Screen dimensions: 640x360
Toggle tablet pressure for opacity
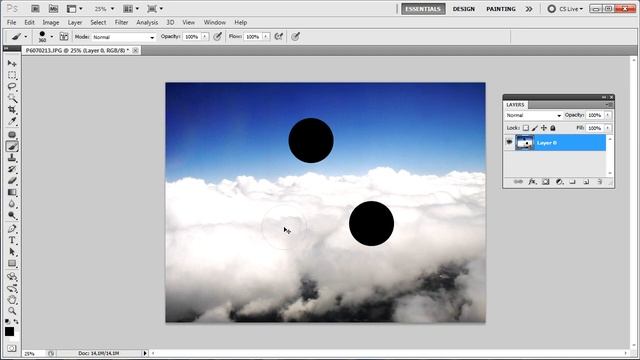coord(218,37)
